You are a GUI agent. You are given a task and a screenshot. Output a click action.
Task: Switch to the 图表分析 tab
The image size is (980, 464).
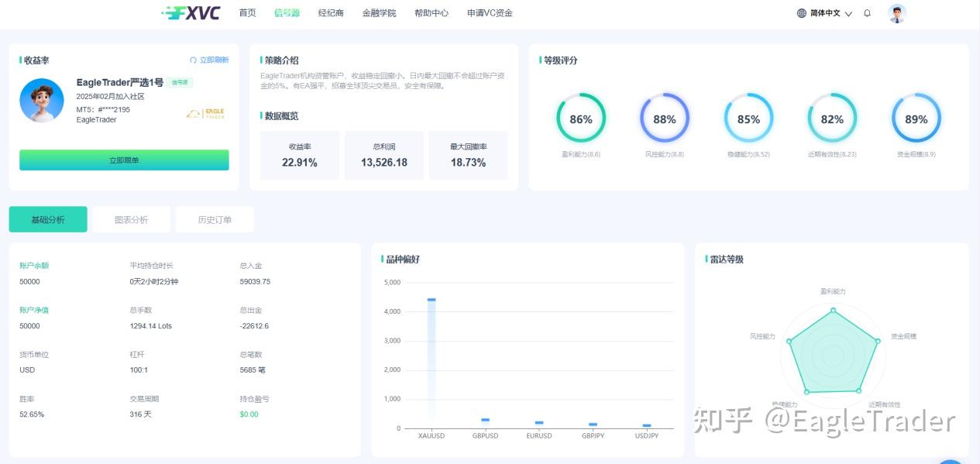130,218
